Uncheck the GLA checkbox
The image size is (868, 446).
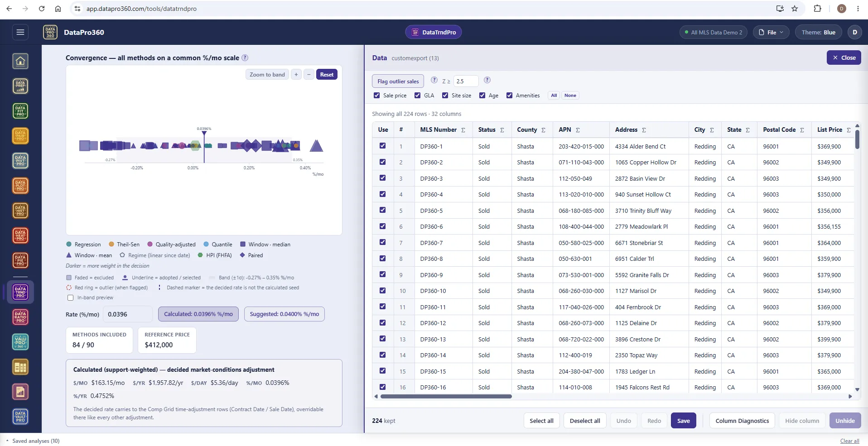tap(417, 95)
